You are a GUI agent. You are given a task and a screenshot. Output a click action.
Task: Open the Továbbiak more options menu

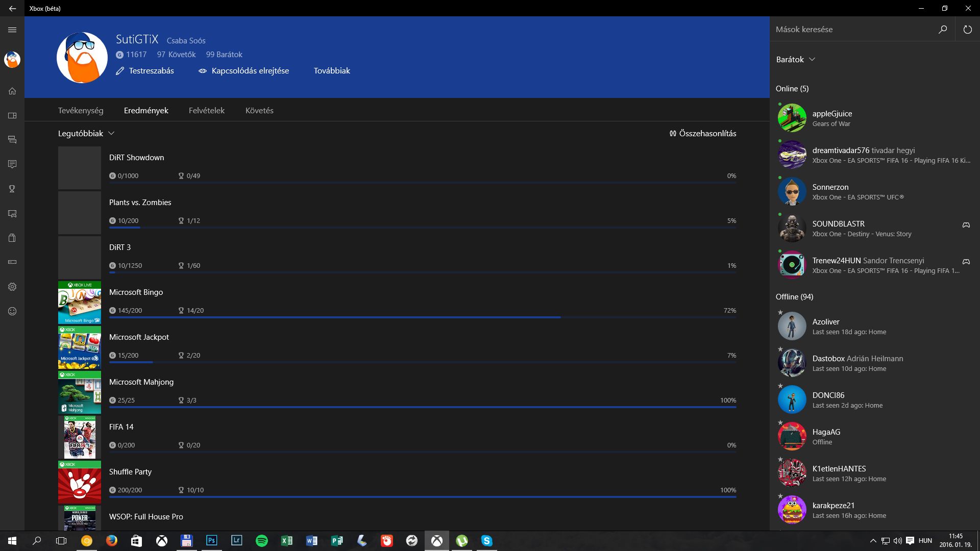[x=332, y=71]
